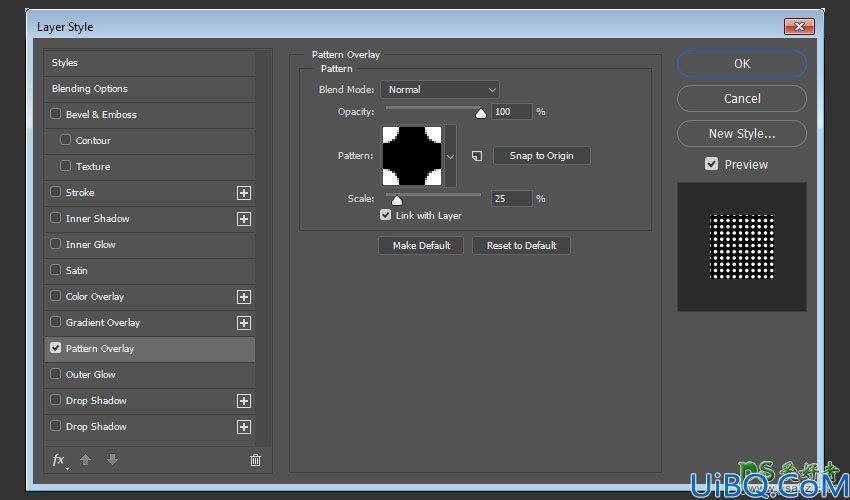Click the Opacity value field
Image resolution: width=850 pixels, height=500 pixels.
pyautogui.click(x=512, y=112)
